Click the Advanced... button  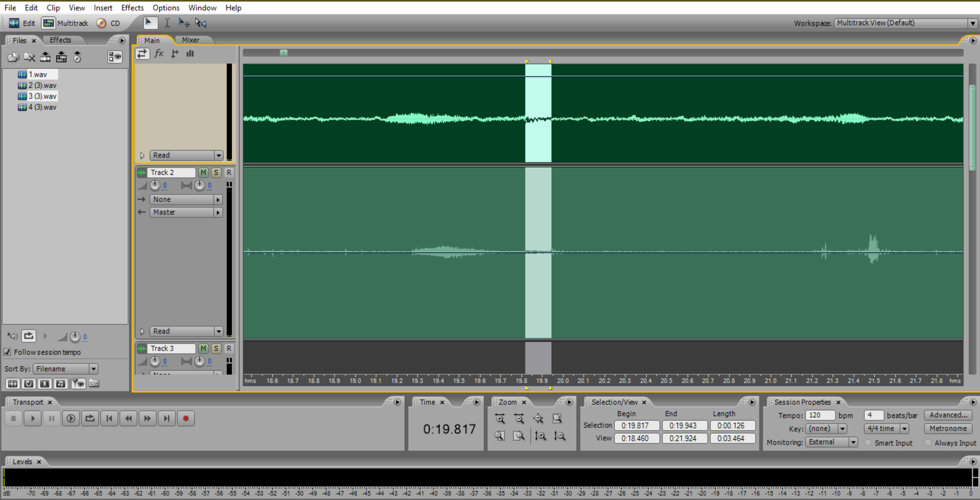948,415
